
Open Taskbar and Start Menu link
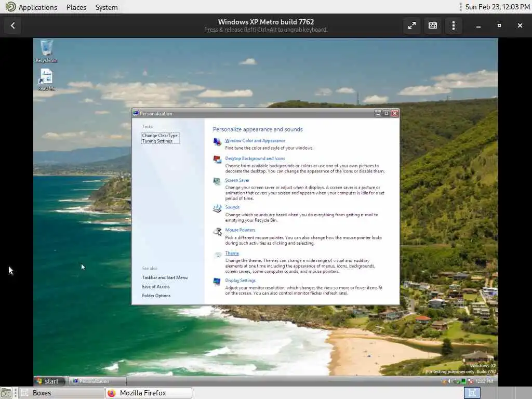165,277
